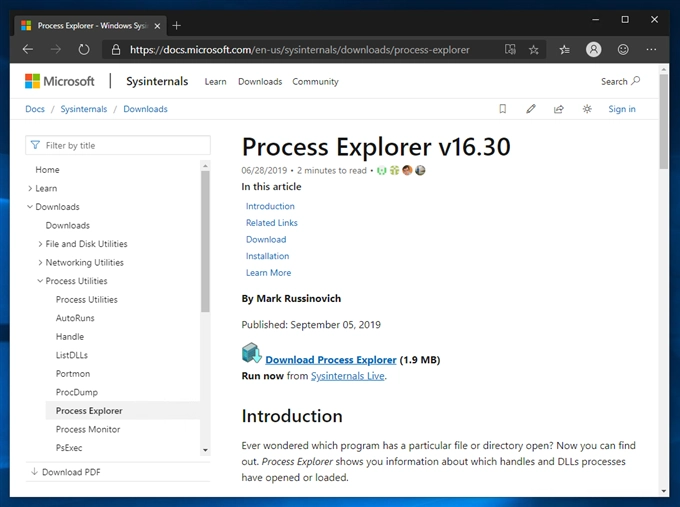Click the smiley feedback icon
Image resolution: width=680 pixels, height=507 pixels.
(623, 49)
